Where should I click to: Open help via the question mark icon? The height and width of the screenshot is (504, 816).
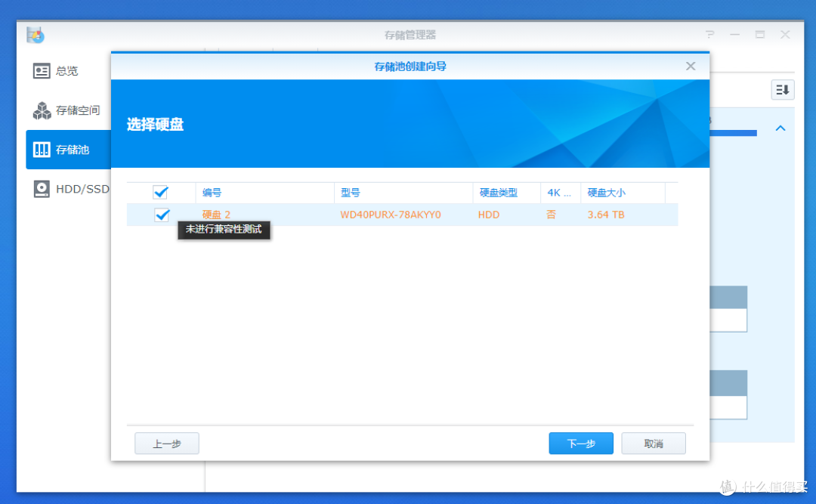click(x=708, y=34)
